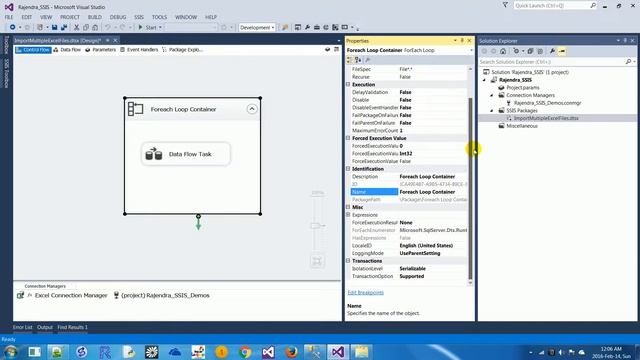Image resolution: width=640 pixels, height=360 pixels.
Task: Open the Error List tab
Action: 22,327
